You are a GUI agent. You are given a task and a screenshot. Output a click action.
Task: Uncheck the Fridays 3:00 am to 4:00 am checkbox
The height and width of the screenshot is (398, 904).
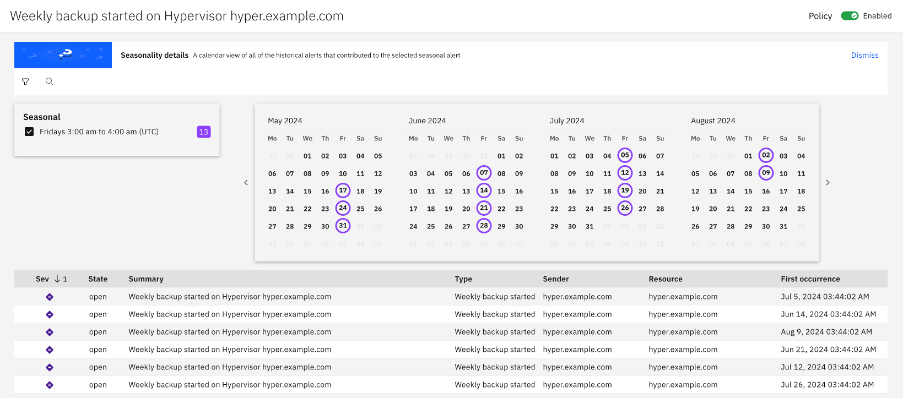(29, 132)
